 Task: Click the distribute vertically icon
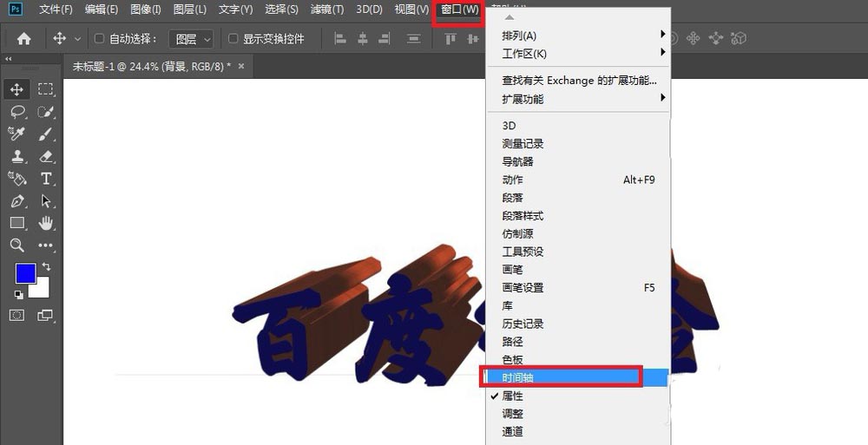click(x=413, y=38)
